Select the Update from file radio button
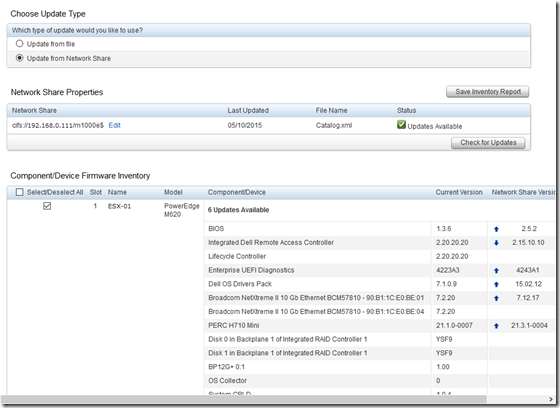 (x=20, y=44)
